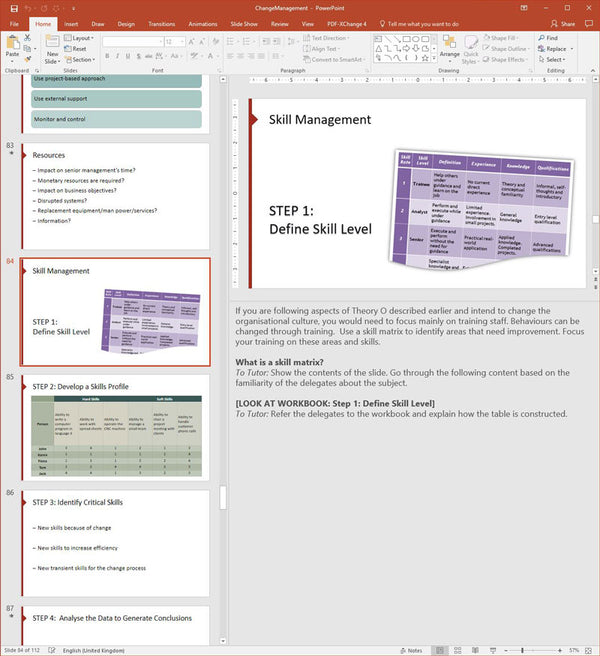This screenshot has width=600, height=656.
Task: Select slide 83 Resources thumbnail
Action: coord(115,196)
